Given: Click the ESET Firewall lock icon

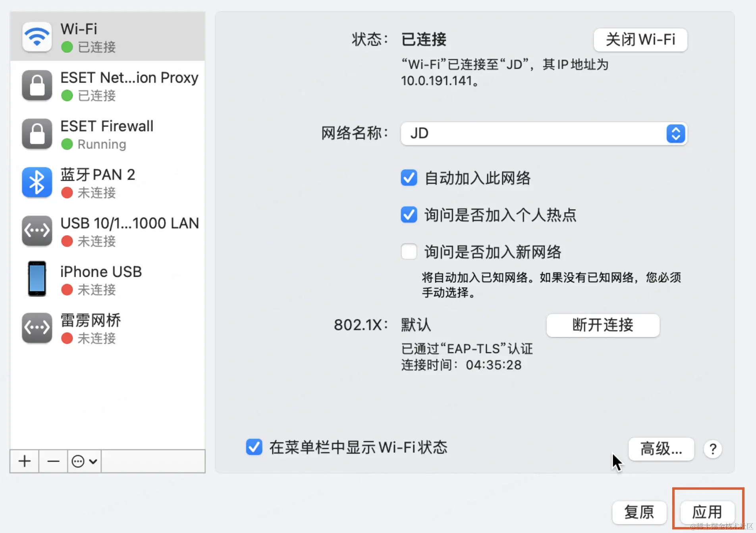Looking at the screenshot, I should (37, 134).
